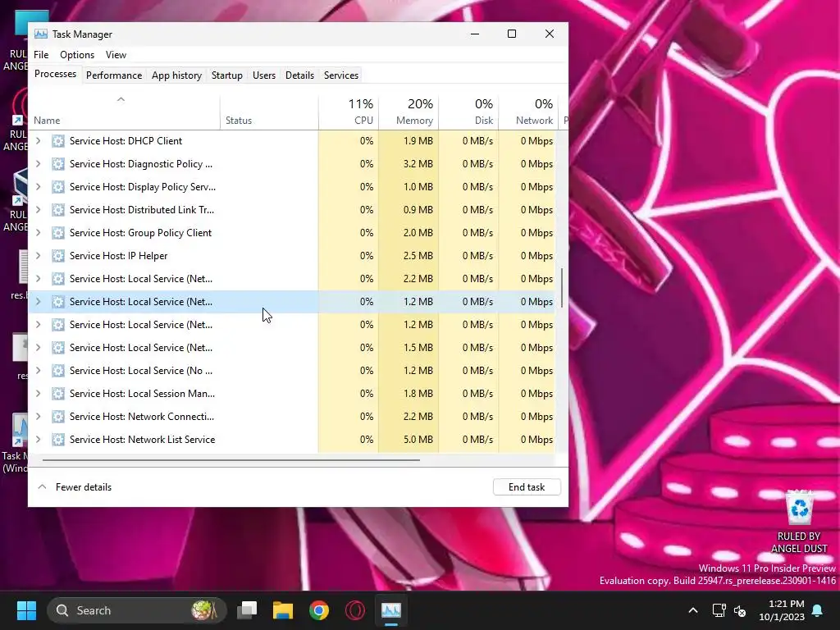Click gear icon of DHCP Client service
This screenshot has width=840, height=630.
point(58,141)
